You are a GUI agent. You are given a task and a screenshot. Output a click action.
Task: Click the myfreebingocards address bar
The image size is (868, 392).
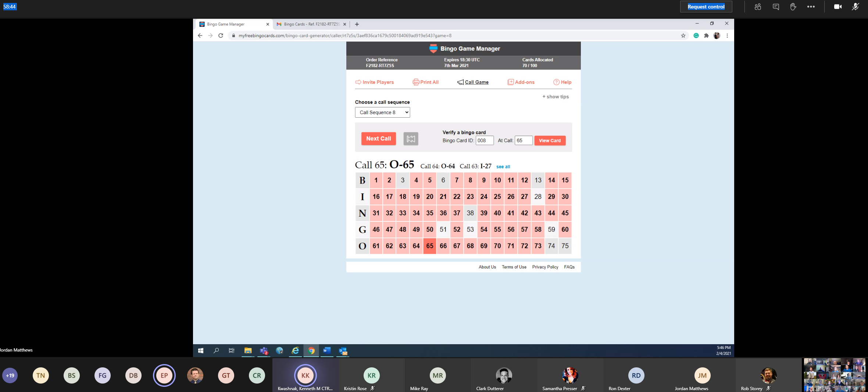[x=456, y=36]
